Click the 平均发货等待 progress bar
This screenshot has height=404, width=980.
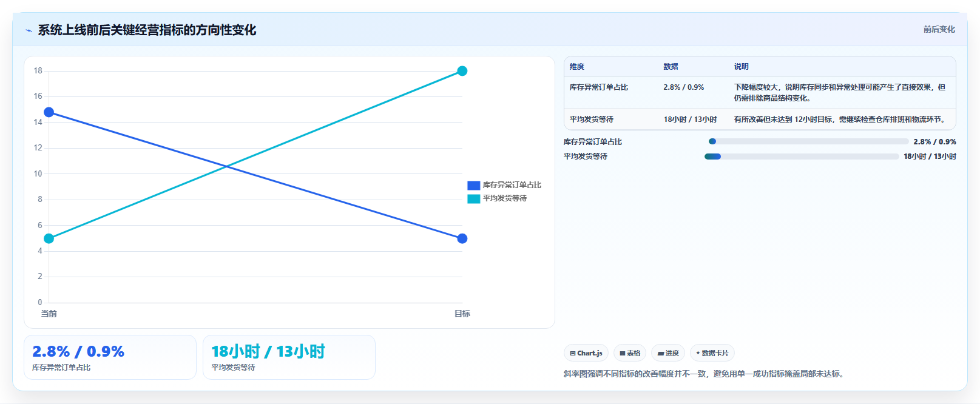click(x=802, y=157)
